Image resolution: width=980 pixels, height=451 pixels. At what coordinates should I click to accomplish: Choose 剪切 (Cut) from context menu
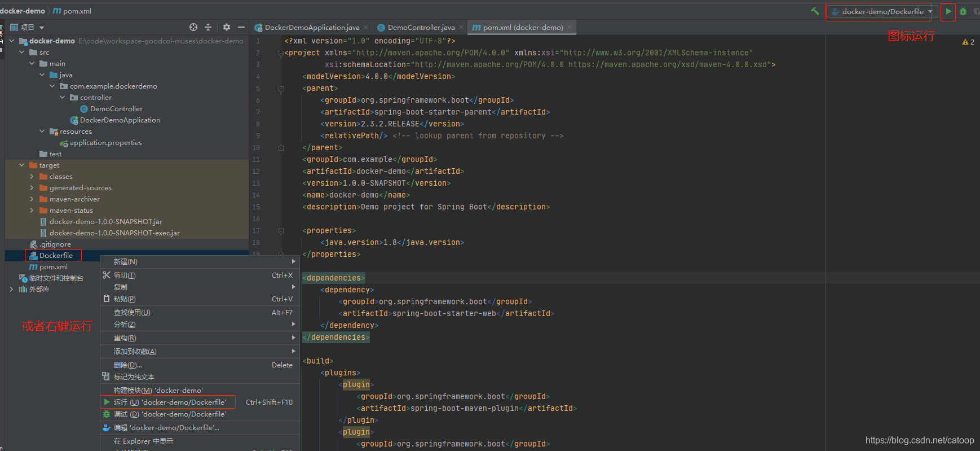200,275
